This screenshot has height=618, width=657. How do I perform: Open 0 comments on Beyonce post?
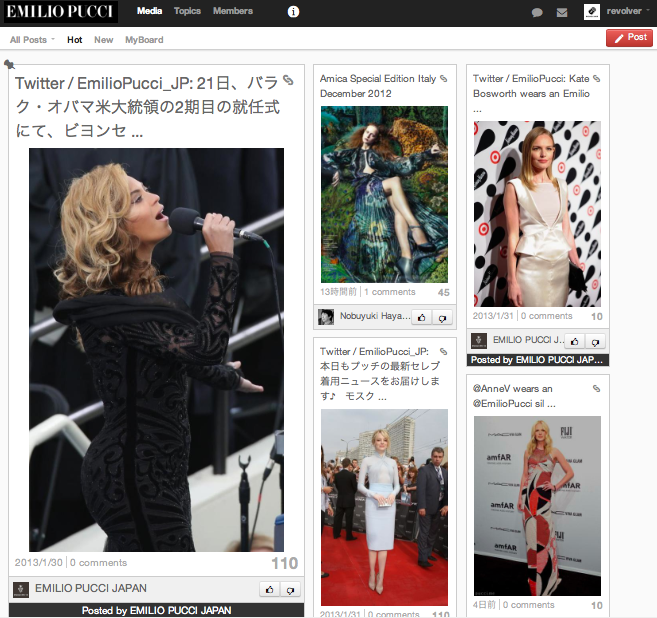[98, 563]
